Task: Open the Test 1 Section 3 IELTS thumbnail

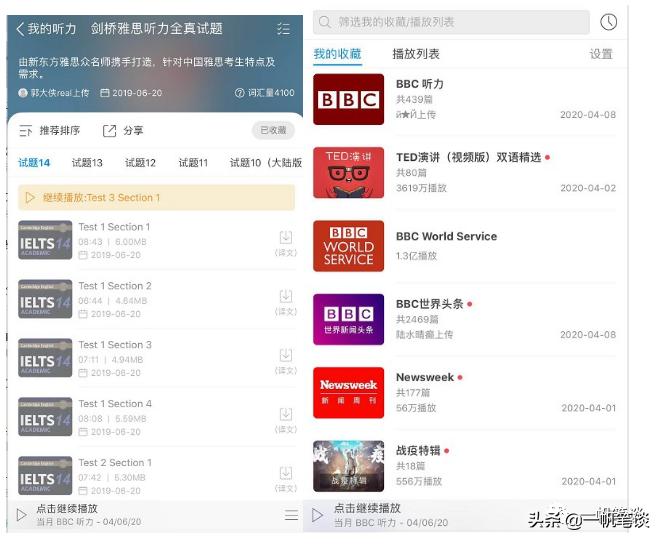Action: coord(45,358)
